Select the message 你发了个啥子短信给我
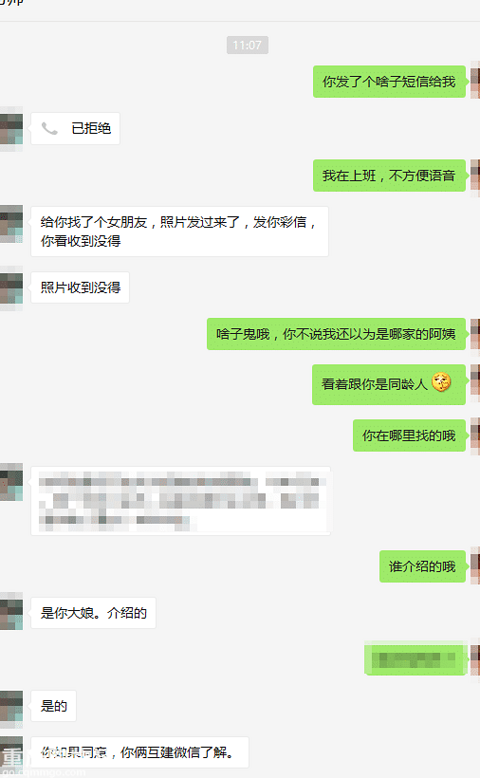The height and width of the screenshot is (778, 480). tap(389, 82)
